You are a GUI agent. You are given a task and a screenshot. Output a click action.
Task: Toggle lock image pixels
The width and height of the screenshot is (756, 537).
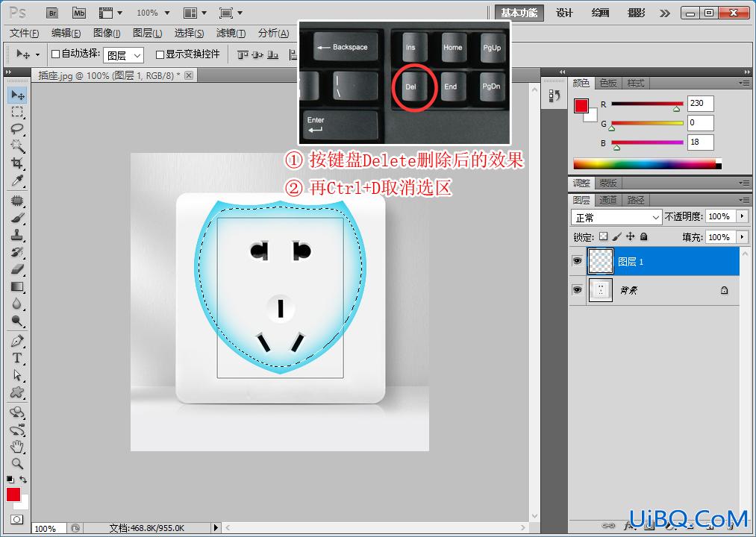617,236
